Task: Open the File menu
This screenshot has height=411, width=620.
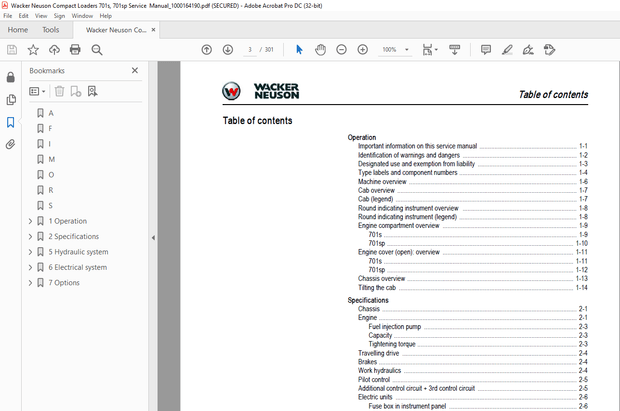Action: [x=8, y=16]
